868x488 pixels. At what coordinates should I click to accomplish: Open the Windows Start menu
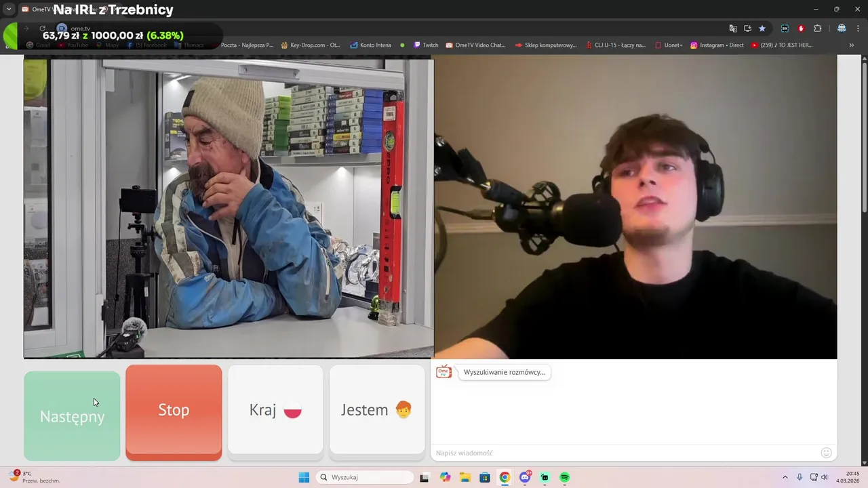[304, 477]
